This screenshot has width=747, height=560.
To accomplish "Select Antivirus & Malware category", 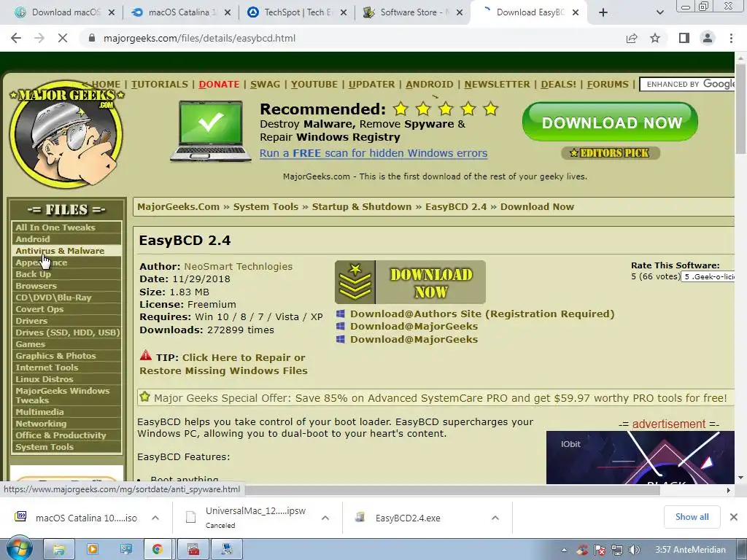I will (66, 251).
